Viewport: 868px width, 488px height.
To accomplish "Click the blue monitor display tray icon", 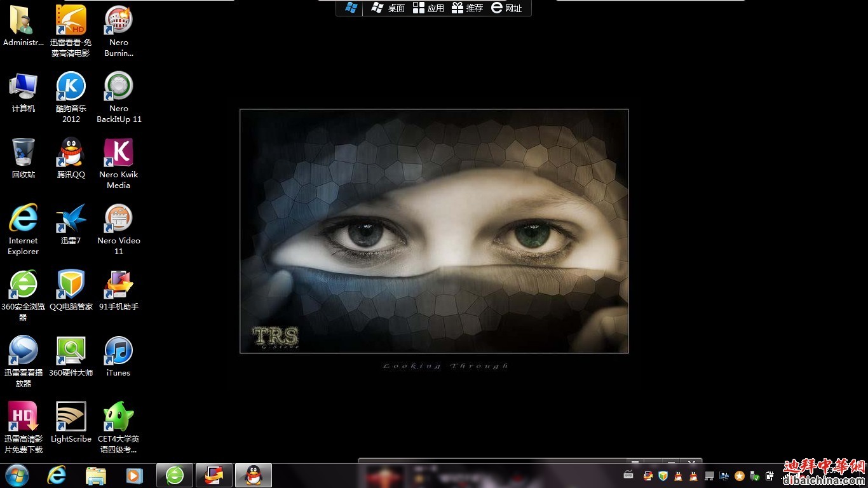I will (x=724, y=475).
